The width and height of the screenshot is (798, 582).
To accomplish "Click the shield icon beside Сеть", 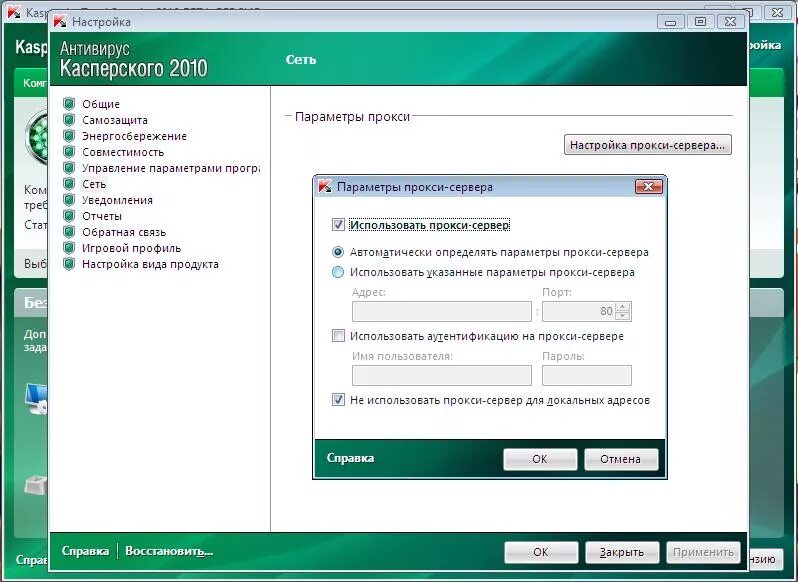I will point(69,184).
